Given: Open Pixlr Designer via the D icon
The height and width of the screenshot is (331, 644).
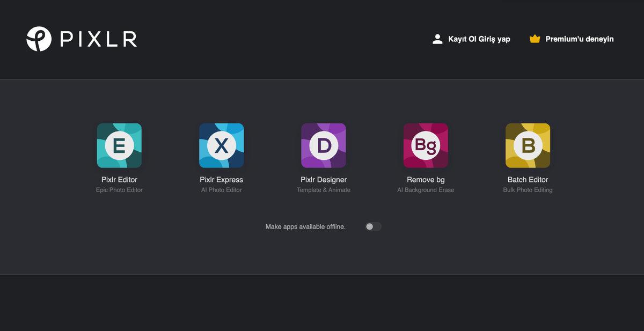Looking at the screenshot, I should [x=324, y=145].
